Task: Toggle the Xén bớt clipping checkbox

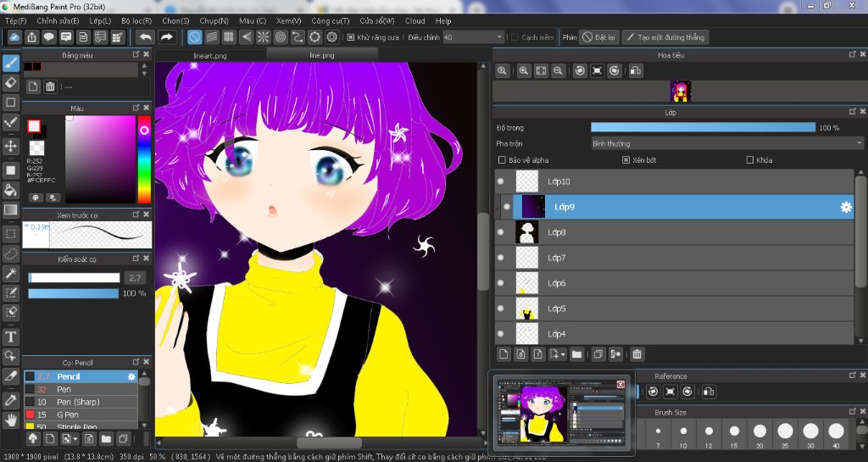Action: [x=626, y=160]
